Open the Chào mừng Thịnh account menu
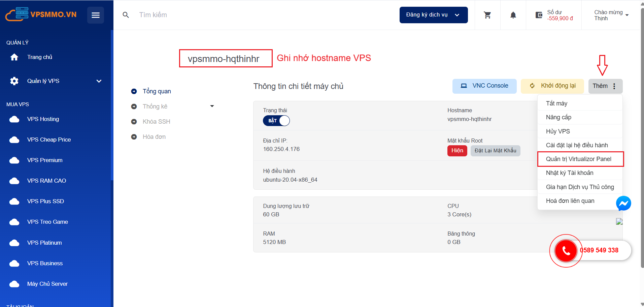The image size is (644, 307). [x=611, y=15]
